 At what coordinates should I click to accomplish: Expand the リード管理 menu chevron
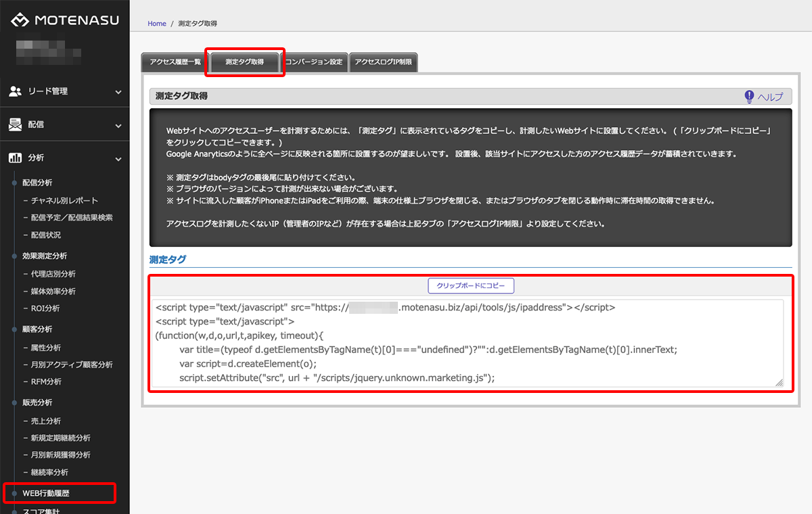coord(118,92)
